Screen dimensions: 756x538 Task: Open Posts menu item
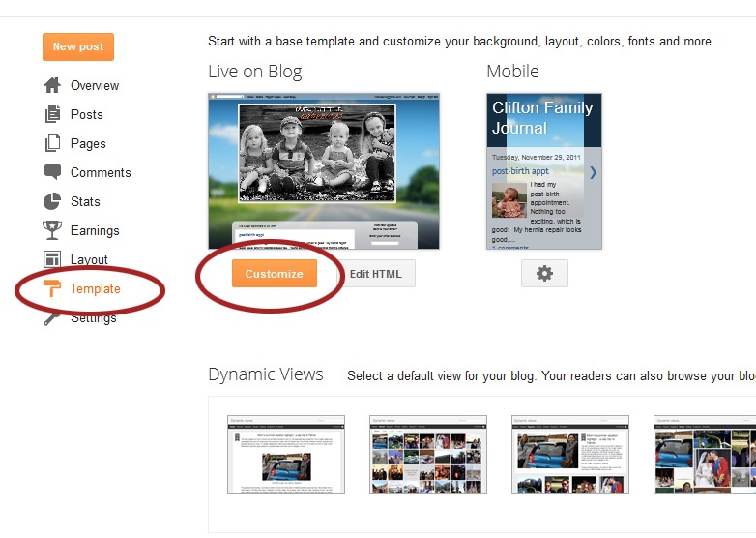(x=87, y=114)
